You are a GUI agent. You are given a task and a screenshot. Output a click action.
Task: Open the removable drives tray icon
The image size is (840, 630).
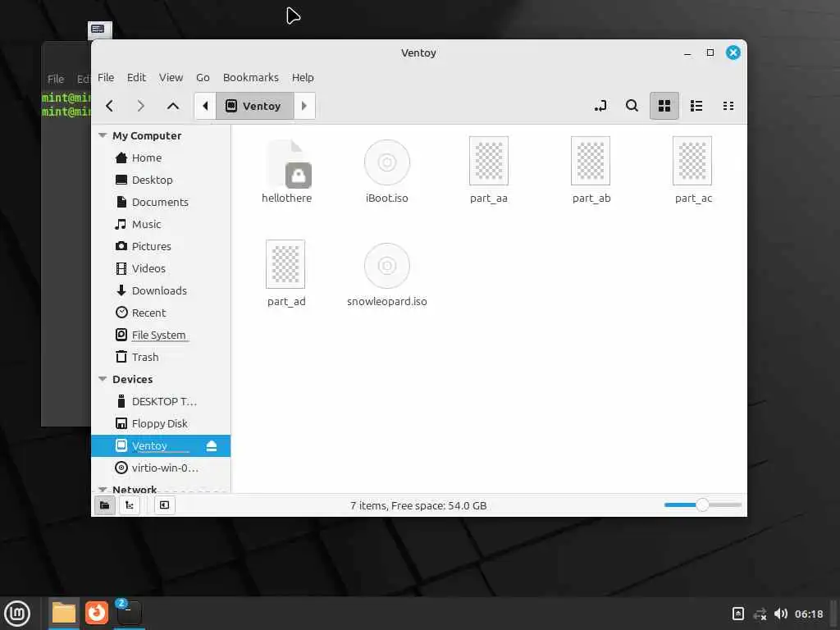(737, 614)
